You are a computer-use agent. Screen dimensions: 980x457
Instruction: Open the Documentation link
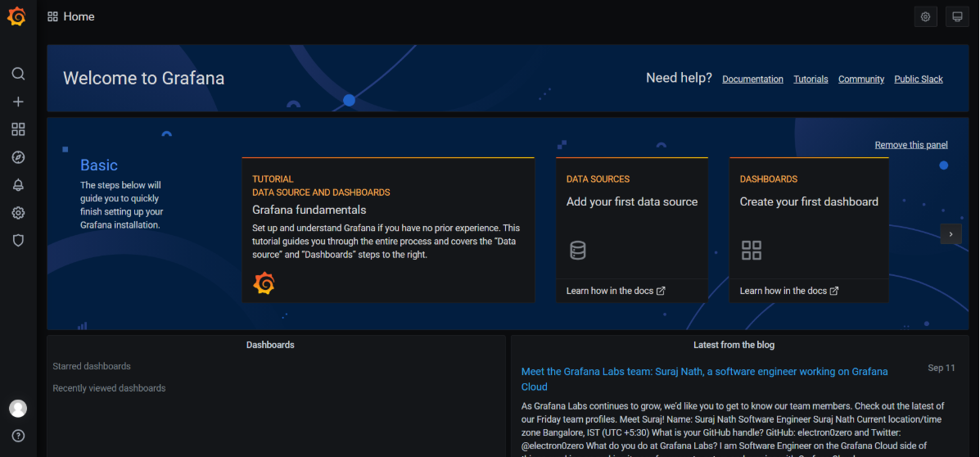752,79
